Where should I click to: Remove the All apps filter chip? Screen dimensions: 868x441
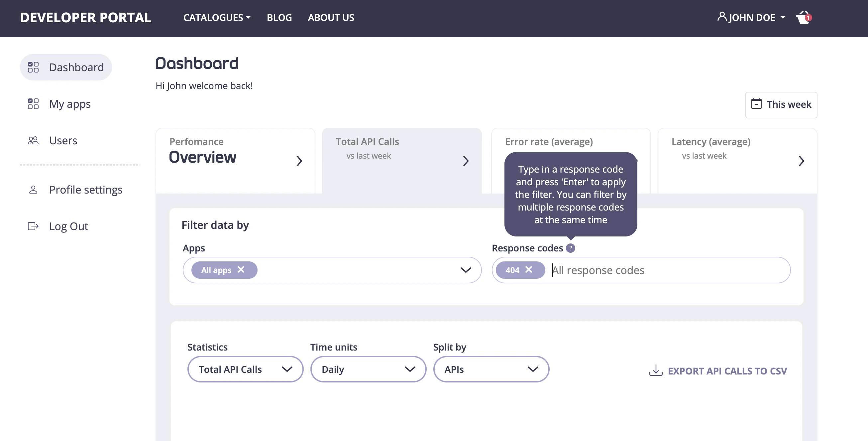(241, 270)
